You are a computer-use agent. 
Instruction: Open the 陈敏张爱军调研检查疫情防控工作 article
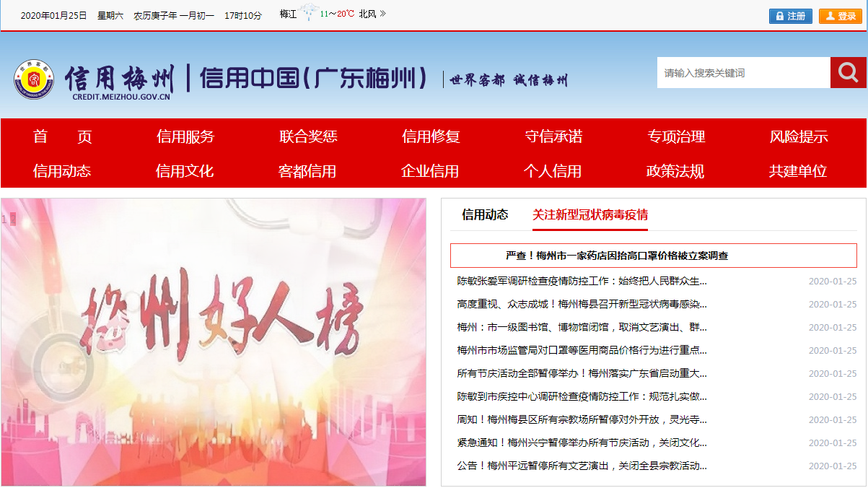click(x=582, y=282)
